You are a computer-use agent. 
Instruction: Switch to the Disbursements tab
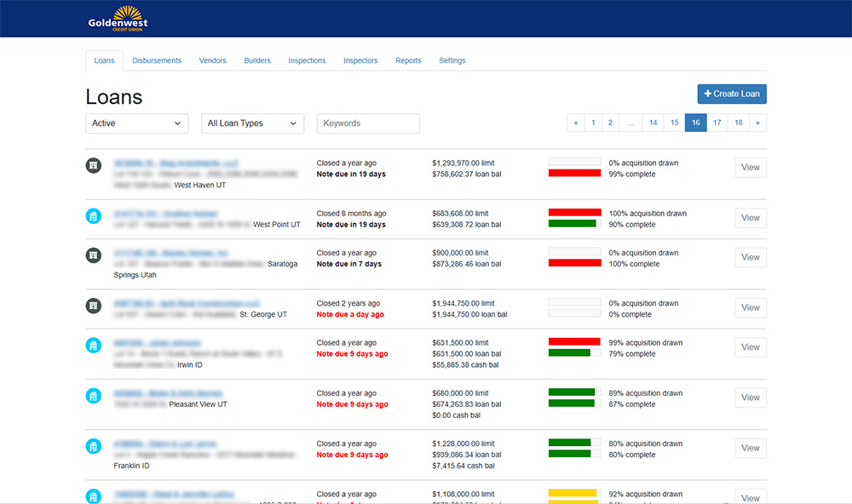[159, 60]
